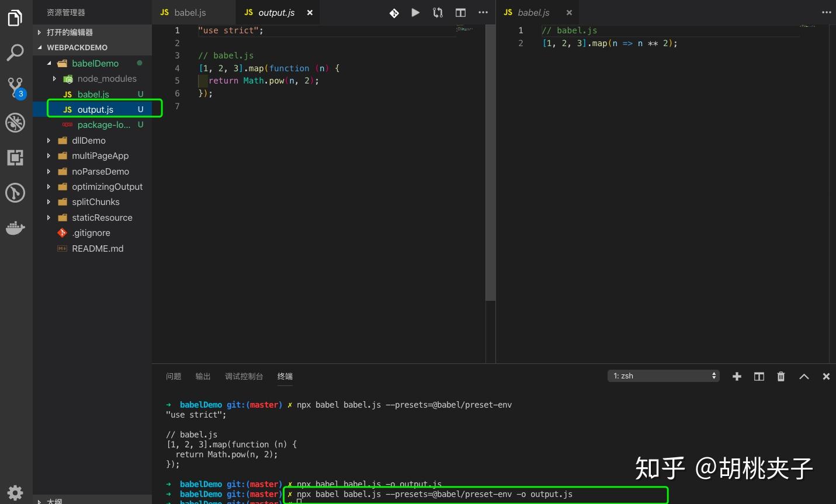This screenshot has width=836, height=504.
Task: Switch to the 问题 panel tab
Action: 174,376
